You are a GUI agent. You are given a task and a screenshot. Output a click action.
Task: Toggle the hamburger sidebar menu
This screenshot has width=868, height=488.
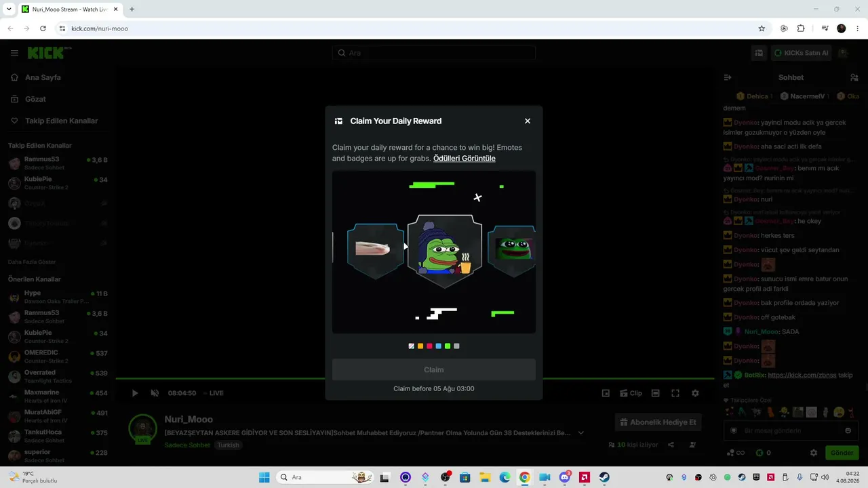click(x=14, y=53)
